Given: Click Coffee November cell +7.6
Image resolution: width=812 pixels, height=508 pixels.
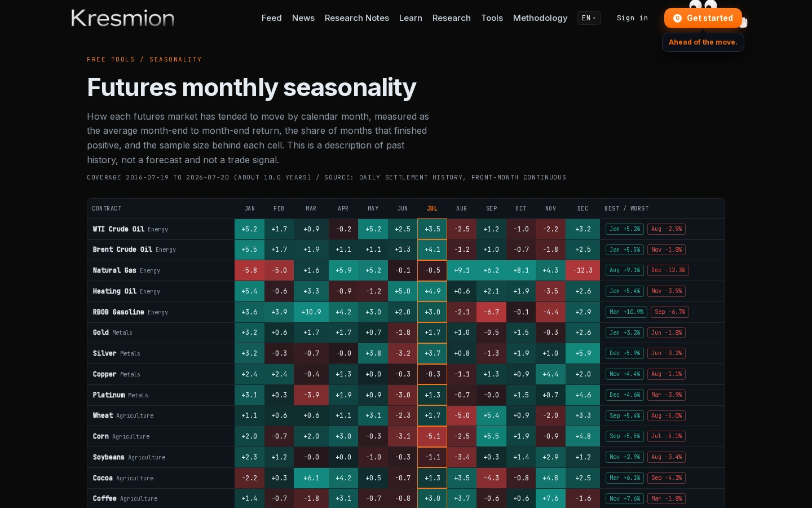Looking at the screenshot, I should 550,498.
